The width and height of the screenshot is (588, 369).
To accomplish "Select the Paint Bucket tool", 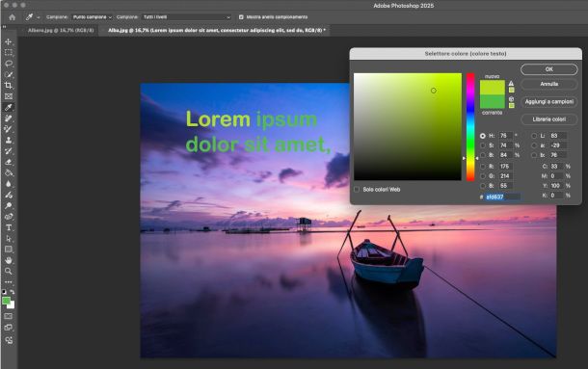I will [9, 172].
